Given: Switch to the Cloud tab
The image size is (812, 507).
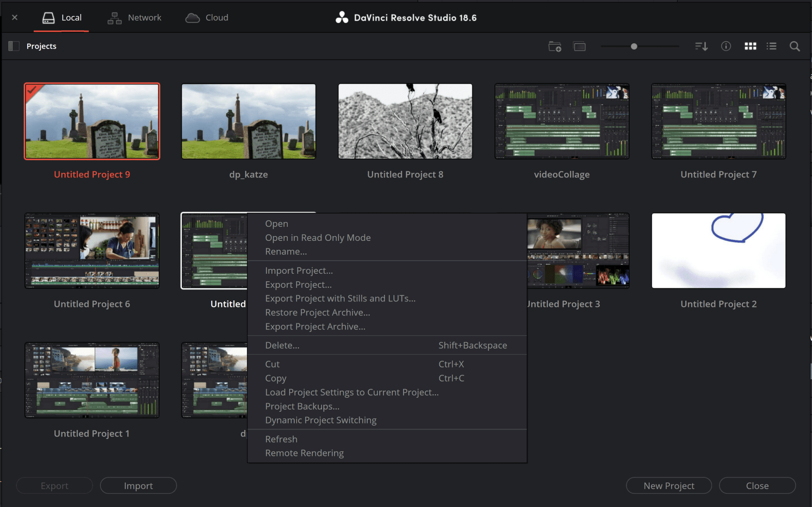Looking at the screenshot, I should pos(207,17).
